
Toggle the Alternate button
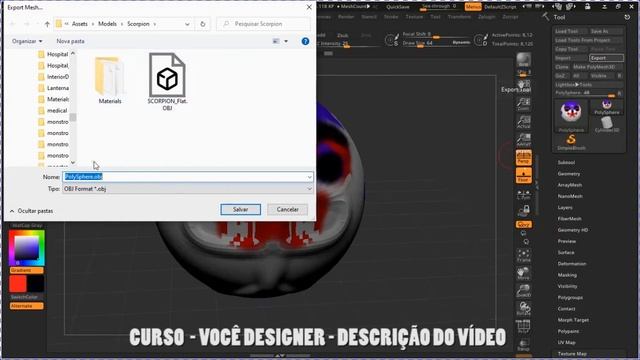pos(27,306)
